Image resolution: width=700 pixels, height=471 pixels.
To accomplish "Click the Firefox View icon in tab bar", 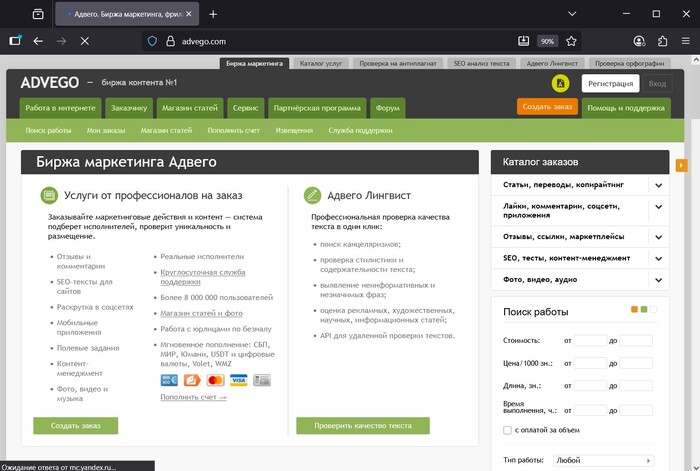I will pyautogui.click(x=38, y=14).
